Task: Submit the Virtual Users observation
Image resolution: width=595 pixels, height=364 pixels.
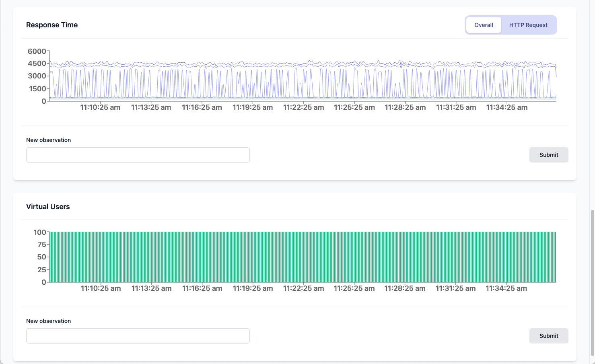Action: click(549, 336)
